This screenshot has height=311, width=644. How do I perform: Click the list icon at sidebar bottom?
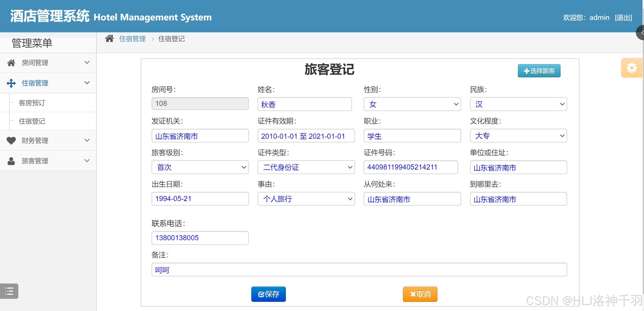[x=9, y=291]
